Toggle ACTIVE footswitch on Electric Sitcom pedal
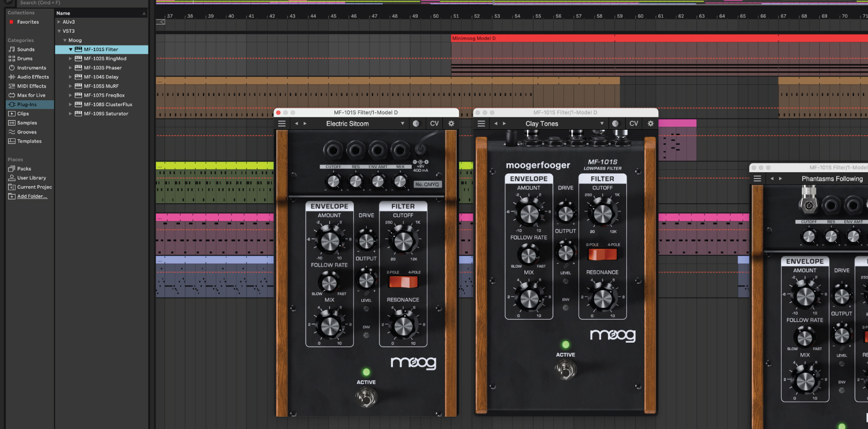This screenshot has height=429, width=868. pos(366,397)
